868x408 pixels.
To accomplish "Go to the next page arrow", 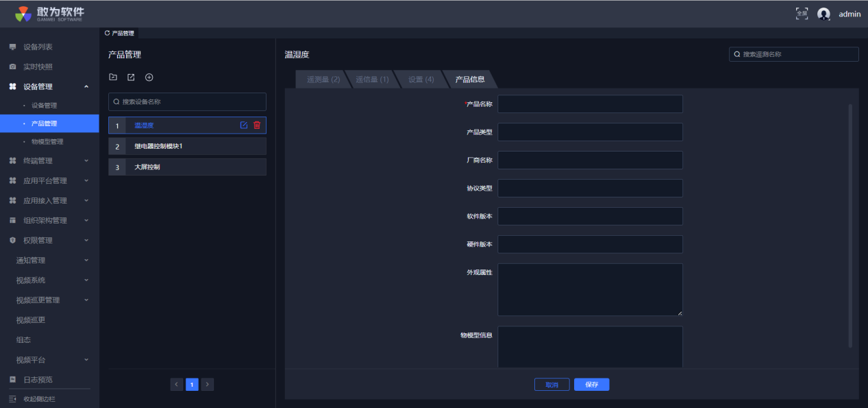I will pos(208,385).
